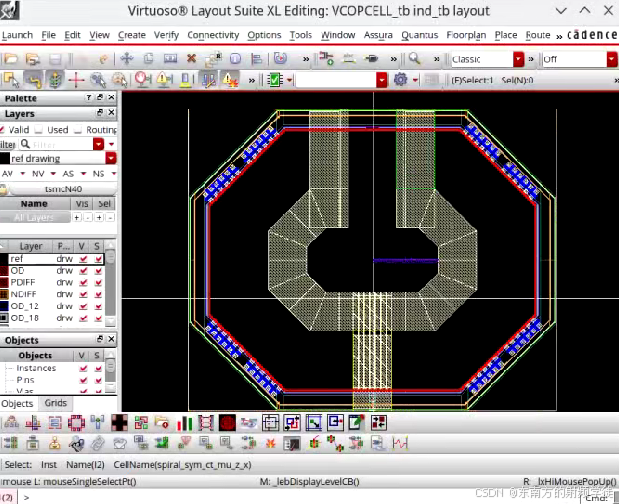The image size is (619, 504).
Task: Click the PDIFF layer color swatch
Action: pyautogui.click(x=4, y=283)
